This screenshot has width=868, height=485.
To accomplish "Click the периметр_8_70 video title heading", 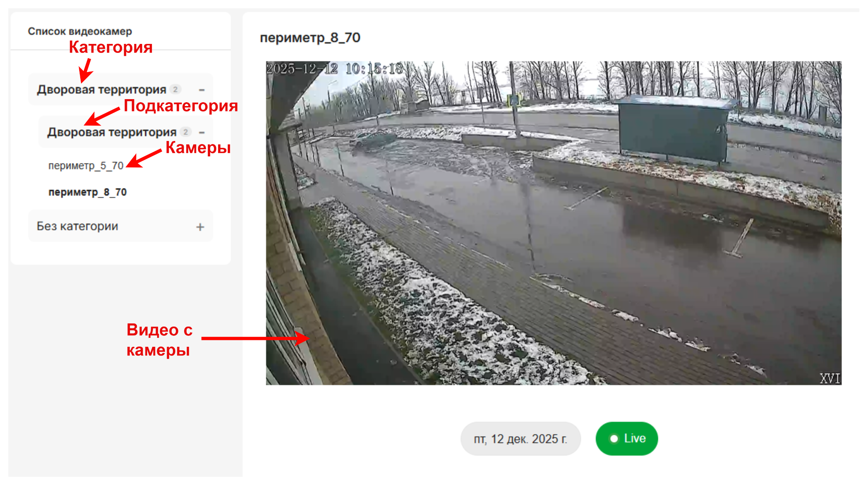I will 310,38.
